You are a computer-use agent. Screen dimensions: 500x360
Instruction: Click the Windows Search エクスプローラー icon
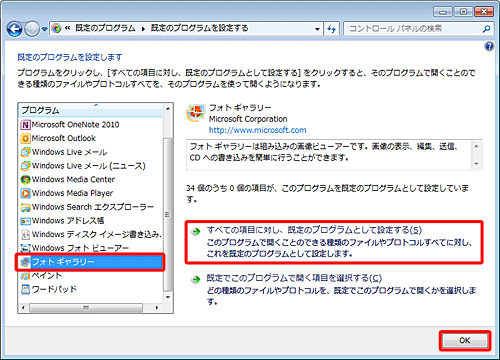(25, 207)
